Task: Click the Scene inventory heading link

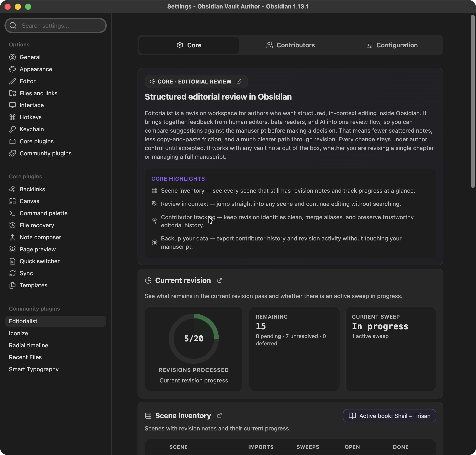Action: 183,416
